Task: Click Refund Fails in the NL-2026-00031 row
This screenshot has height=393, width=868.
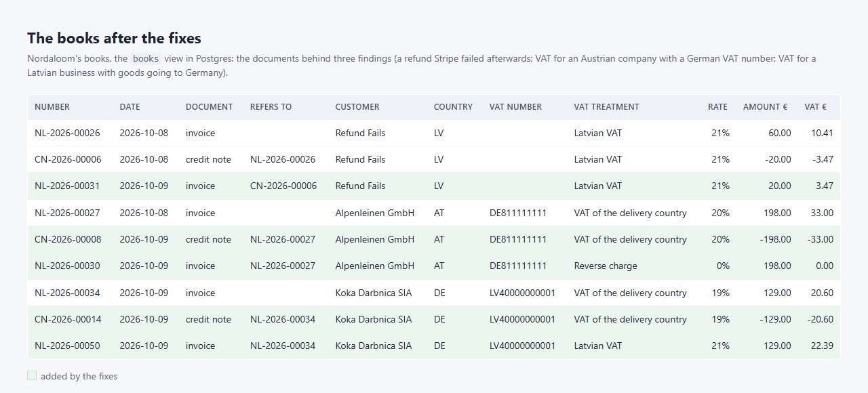Action: point(360,186)
